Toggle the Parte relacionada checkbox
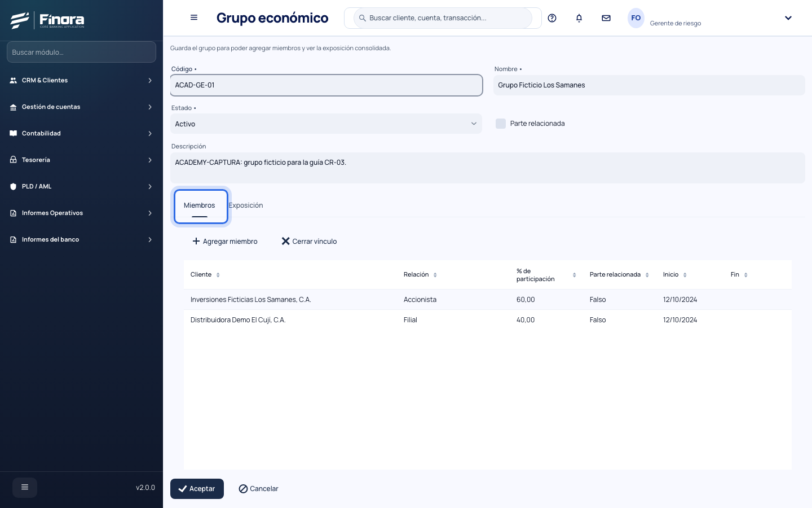This screenshot has height=508, width=812. point(501,124)
